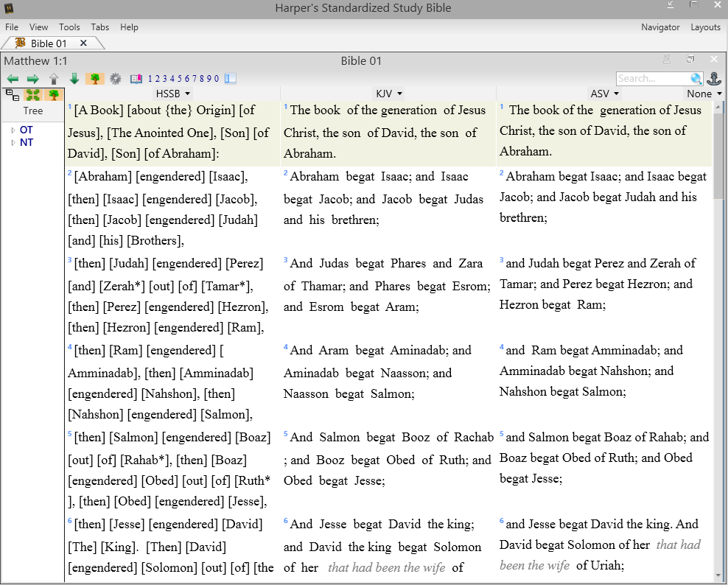Expand the OT tree node
The width and height of the screenshot is (728, 585).
[13, 130]
